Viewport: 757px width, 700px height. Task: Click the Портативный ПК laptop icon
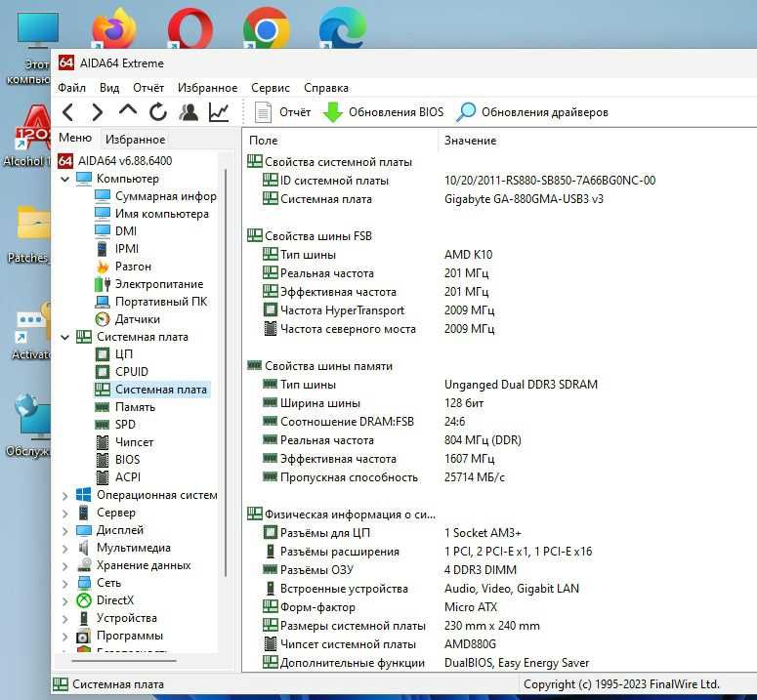103,302
